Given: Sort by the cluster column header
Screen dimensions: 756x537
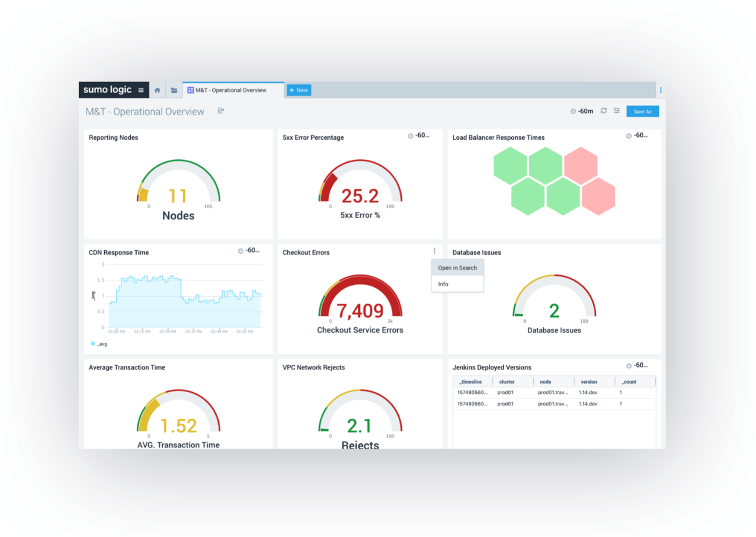Looking at the screenshot, I should [513, 382].
